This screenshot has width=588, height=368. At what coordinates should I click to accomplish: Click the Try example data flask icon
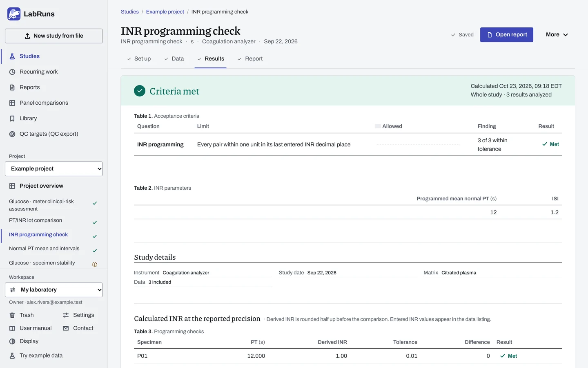tap(12, 356)
